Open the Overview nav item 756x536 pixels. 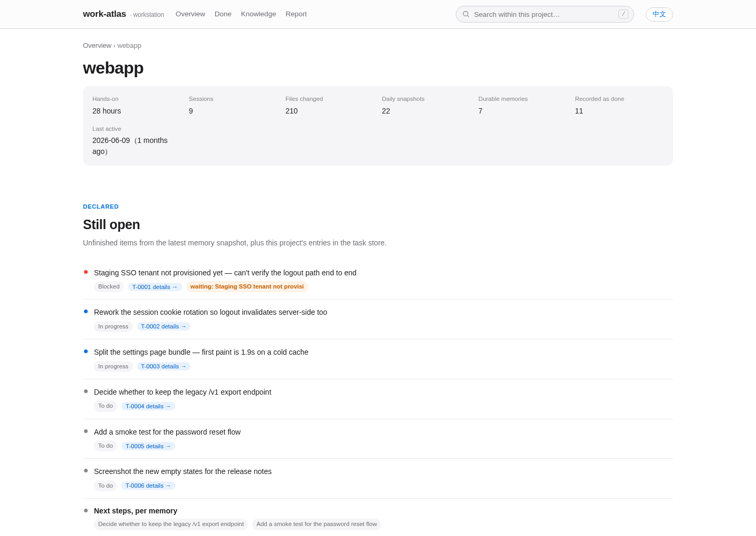point(190,14)
